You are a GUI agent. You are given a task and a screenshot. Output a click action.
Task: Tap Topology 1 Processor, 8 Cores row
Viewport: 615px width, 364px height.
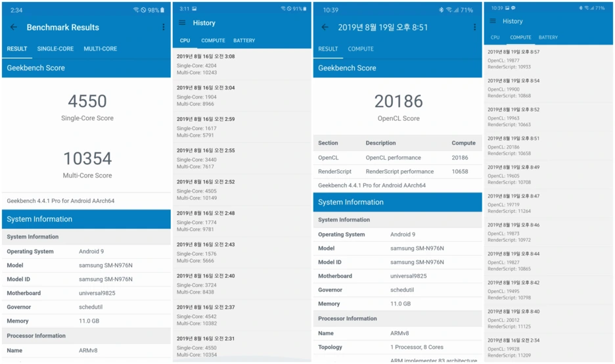pos(398,347)
